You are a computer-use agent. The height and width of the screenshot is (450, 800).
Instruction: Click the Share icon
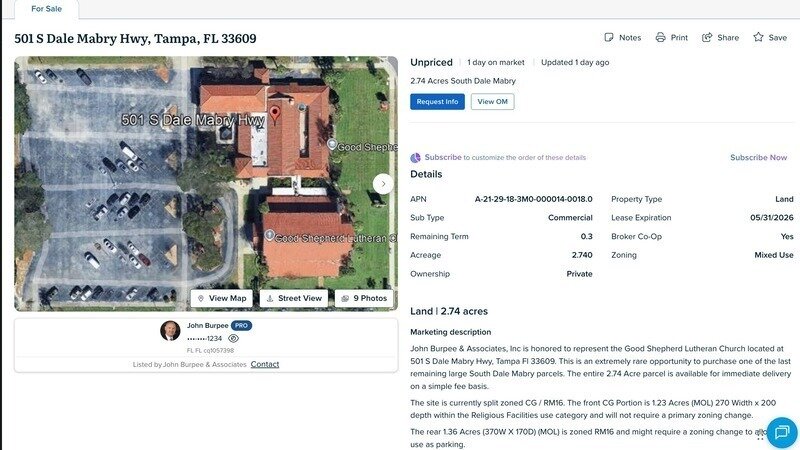pos(707,37)
